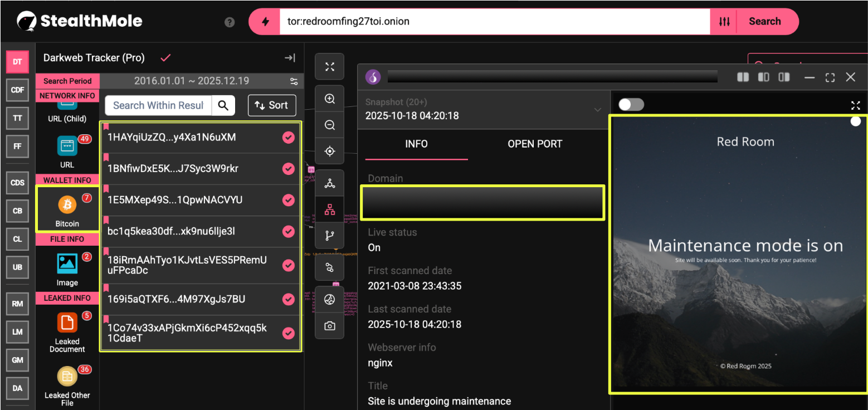This screenshot has width=868, height=410.
Task: Click the Image file info icon
Action: (x=67, y=264)
